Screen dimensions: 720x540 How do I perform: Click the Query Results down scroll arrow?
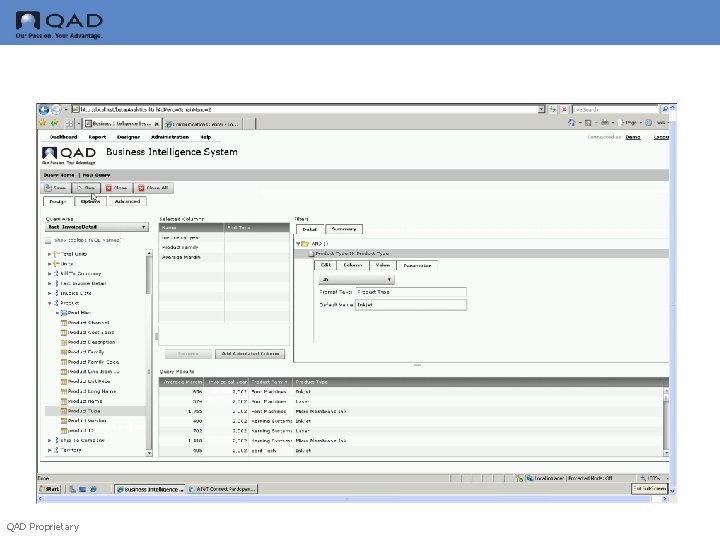[666, 453]
